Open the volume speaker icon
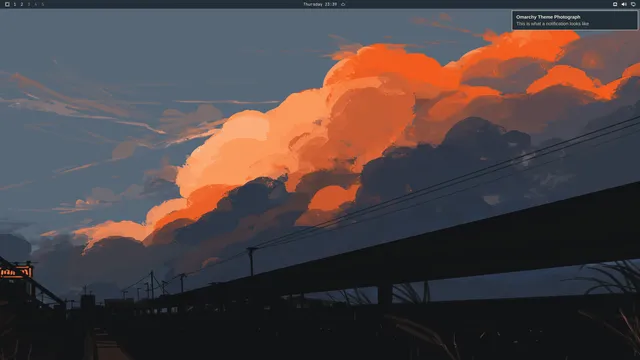 click(x=624, y=4)
